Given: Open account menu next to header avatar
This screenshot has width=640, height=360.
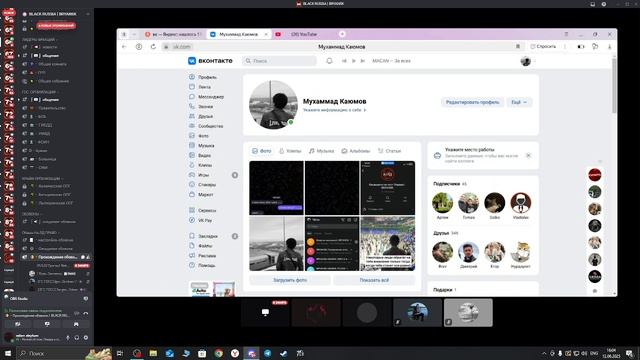Looking at the screenshot, I should click(x=534, y=61).
